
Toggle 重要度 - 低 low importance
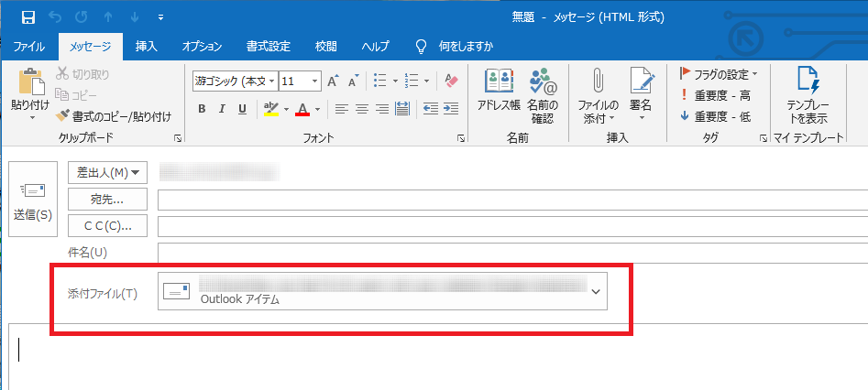pos(715,116)
